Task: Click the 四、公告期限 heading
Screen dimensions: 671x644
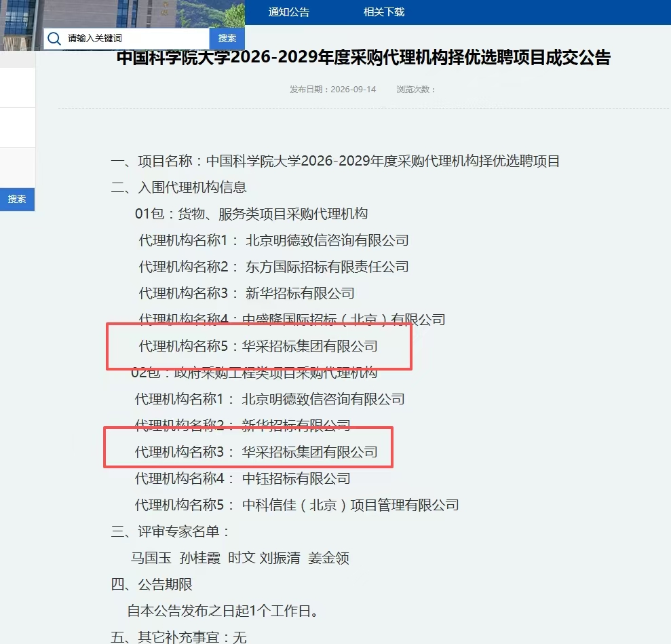Action: click(x=151, y=585)
